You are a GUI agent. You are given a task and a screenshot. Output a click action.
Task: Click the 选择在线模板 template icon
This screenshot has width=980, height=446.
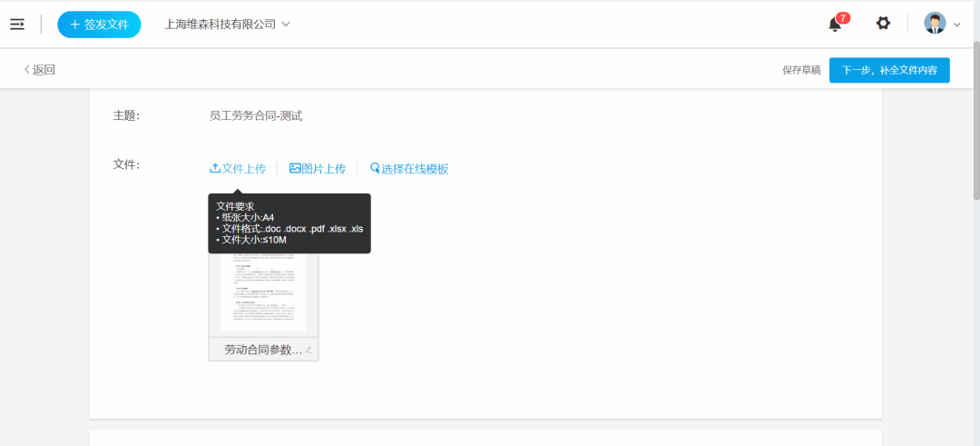coord(375,168)
